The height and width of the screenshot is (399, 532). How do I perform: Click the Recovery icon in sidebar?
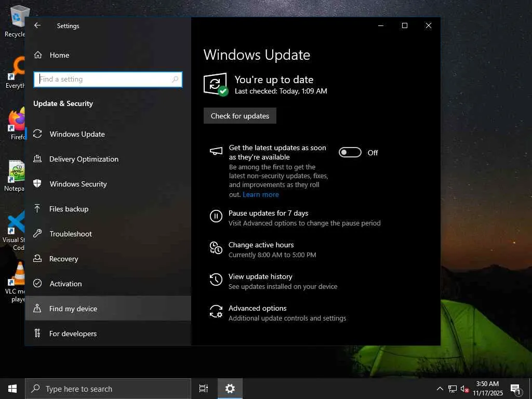point(37,259)
